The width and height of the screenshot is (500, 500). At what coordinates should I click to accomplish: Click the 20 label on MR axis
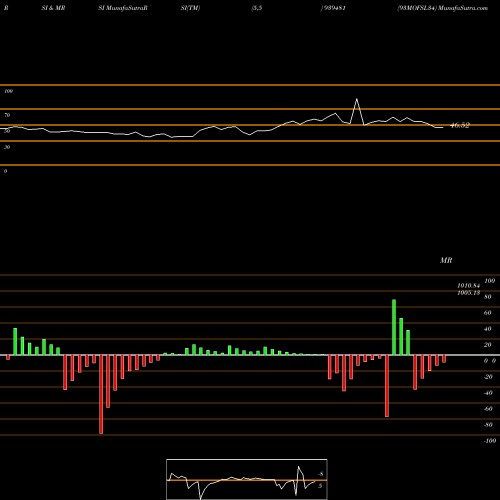point(488,345)
